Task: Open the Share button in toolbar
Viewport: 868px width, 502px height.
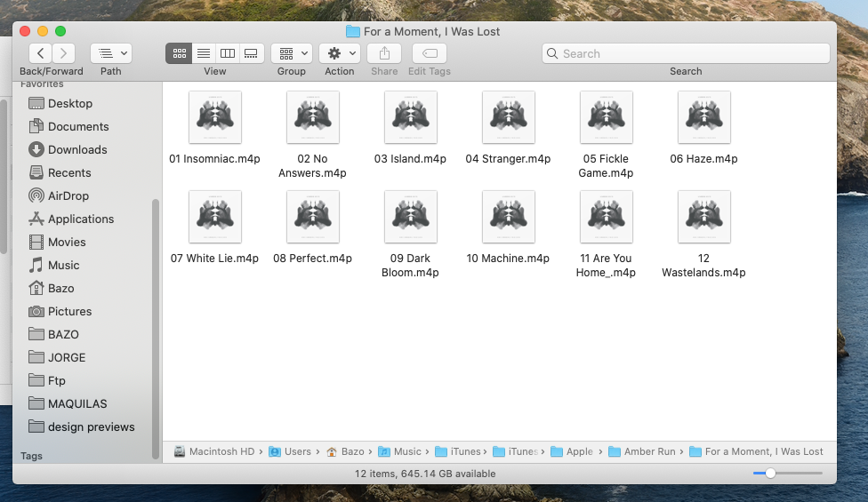Action: point(384,53)
